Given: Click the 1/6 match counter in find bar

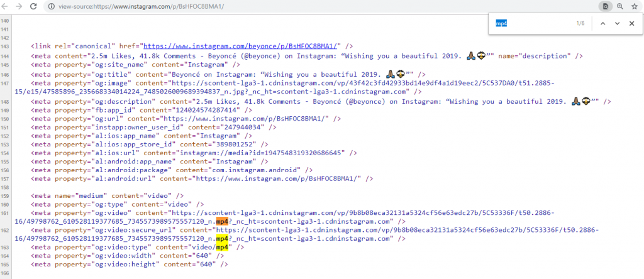Looking at the screenshot, I should coord(580,23).
